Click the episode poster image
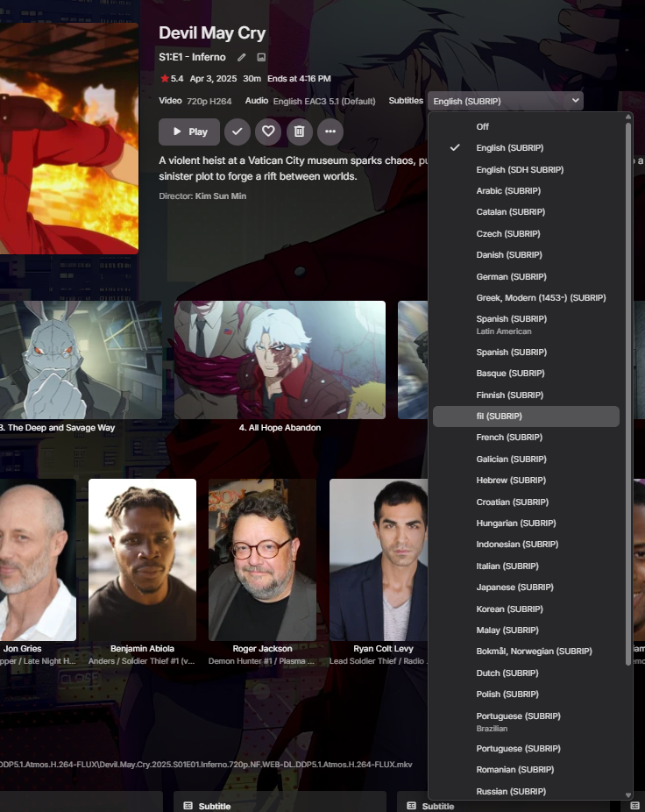Screen dimensions: 645x812 [x=69, y=139]
